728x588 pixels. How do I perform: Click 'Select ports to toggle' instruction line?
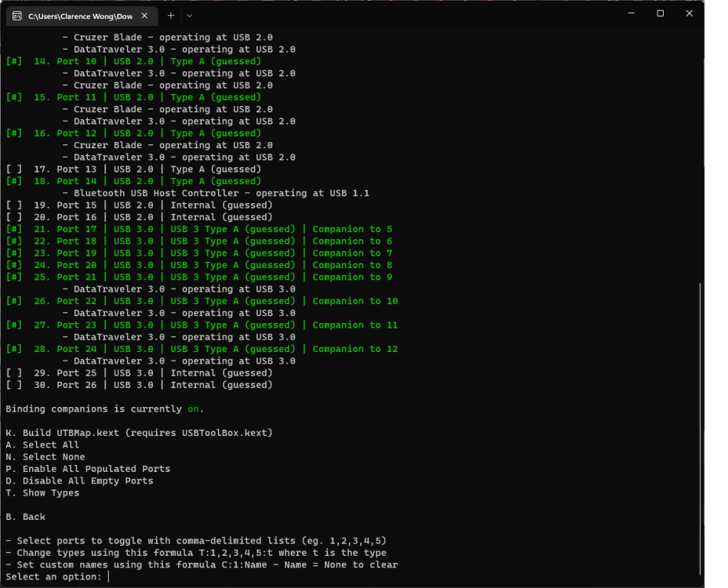[196, 541]
